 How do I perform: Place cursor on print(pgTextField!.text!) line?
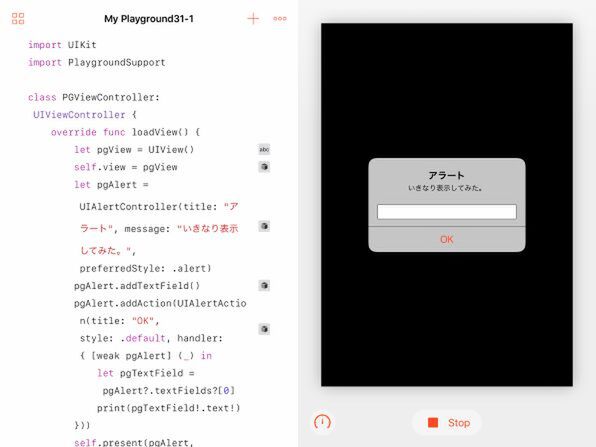pos(169,408)
